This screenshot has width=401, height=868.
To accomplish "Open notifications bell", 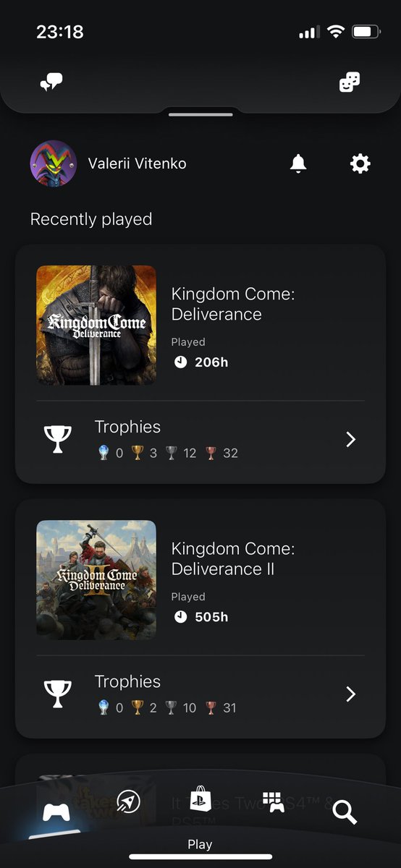I will [x=298, y=164].
